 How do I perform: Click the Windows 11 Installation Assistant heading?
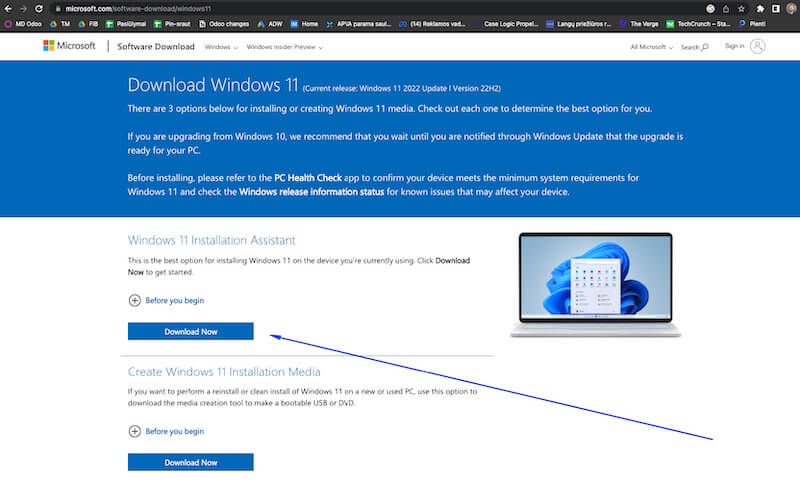click(x=211, y=240)
